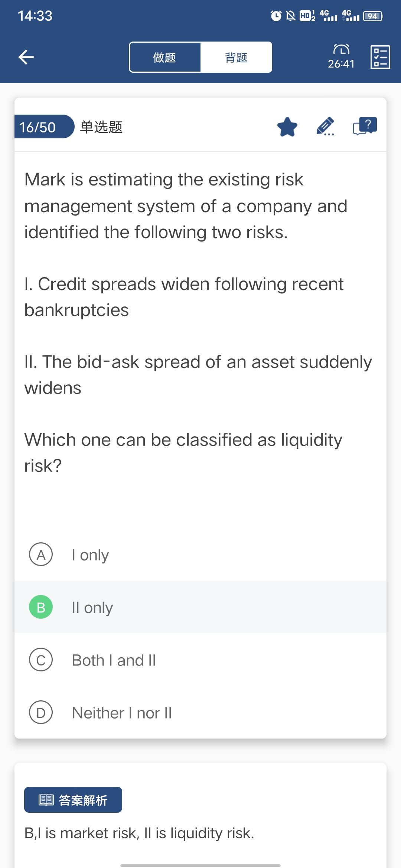Tap the countdown timer clock icon
Image resolution: width=401 pixels, height=868 pixels.
tap(341, 50)
